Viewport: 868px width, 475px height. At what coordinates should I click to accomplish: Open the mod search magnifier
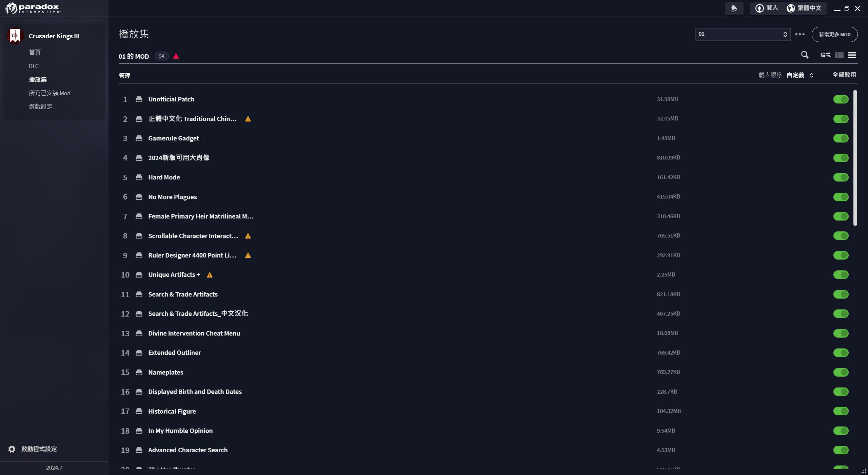tap(805, 55)
